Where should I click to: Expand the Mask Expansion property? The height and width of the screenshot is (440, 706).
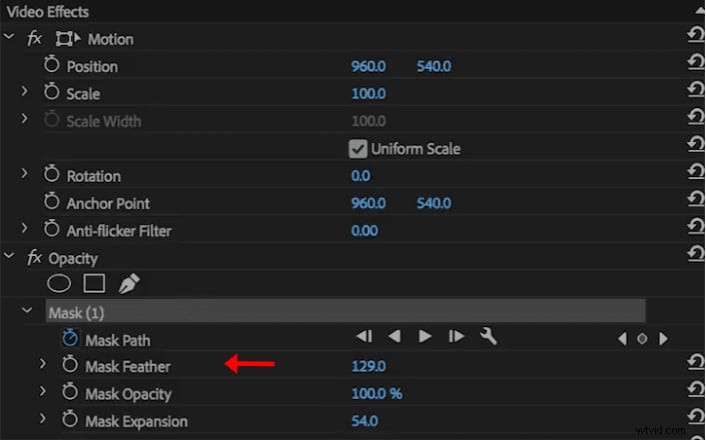click(42, 419)
